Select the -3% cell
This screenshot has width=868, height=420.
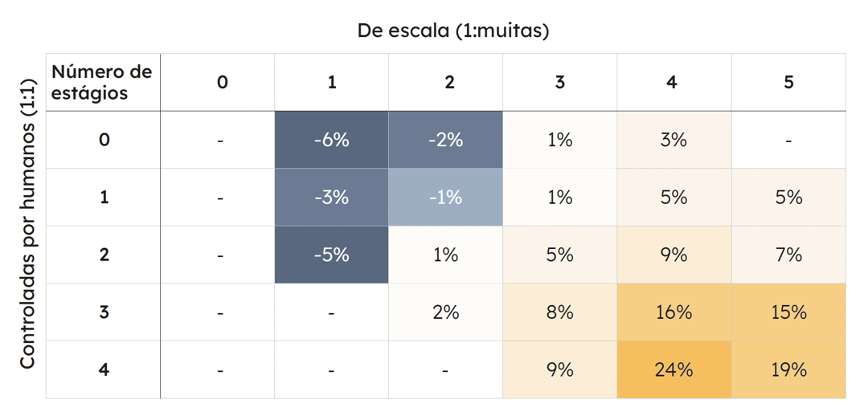331,198
